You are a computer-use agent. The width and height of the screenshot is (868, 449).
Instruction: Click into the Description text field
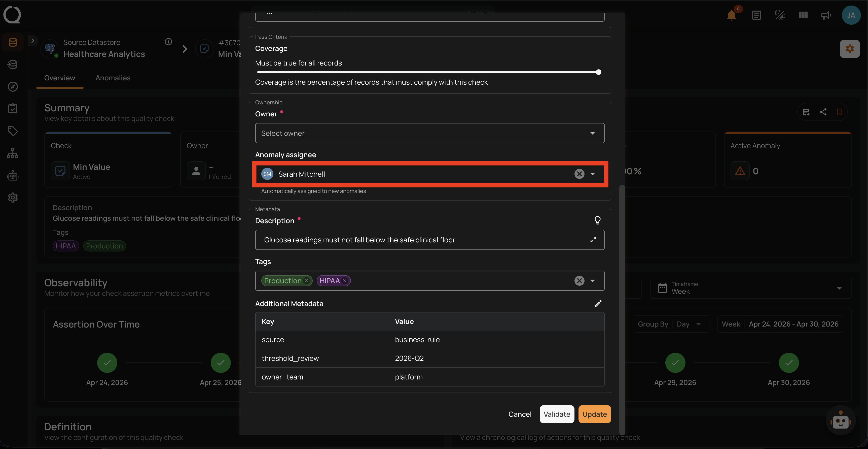[430, 240]
